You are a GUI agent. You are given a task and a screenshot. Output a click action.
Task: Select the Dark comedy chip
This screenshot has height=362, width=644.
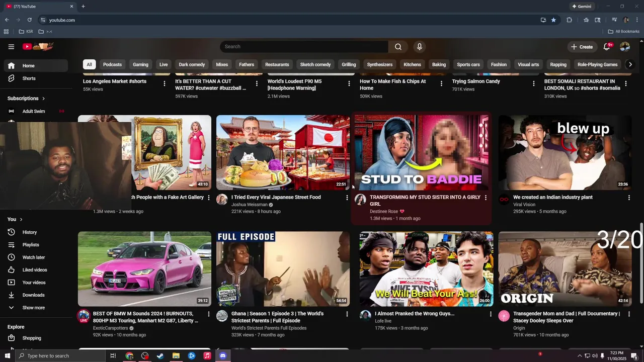point(192,64)
